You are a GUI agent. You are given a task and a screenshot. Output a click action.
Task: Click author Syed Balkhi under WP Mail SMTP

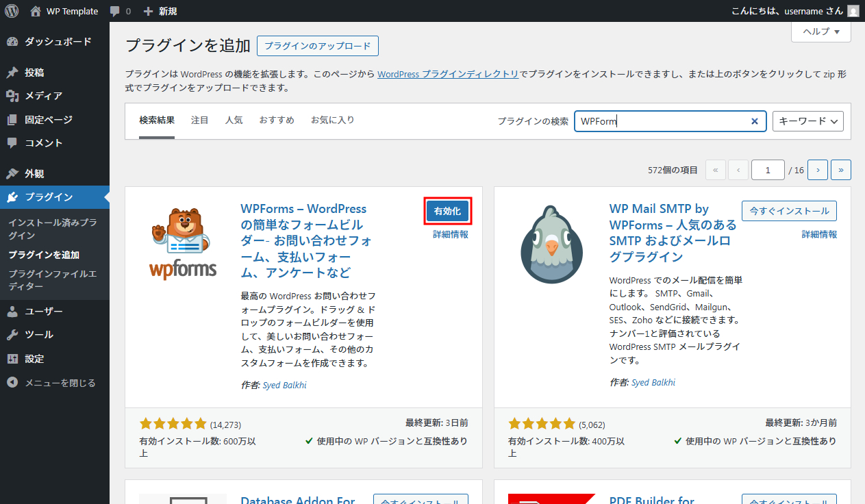[653, 382]
